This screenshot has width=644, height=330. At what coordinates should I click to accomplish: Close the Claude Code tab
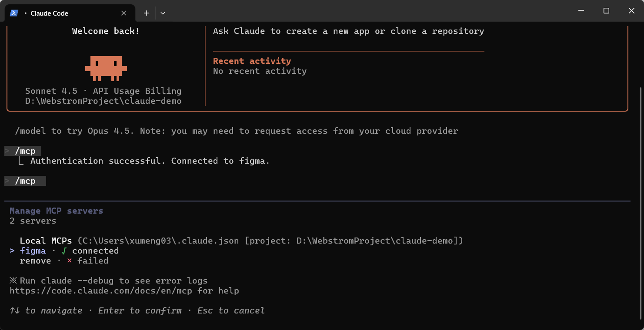[123, 13]
